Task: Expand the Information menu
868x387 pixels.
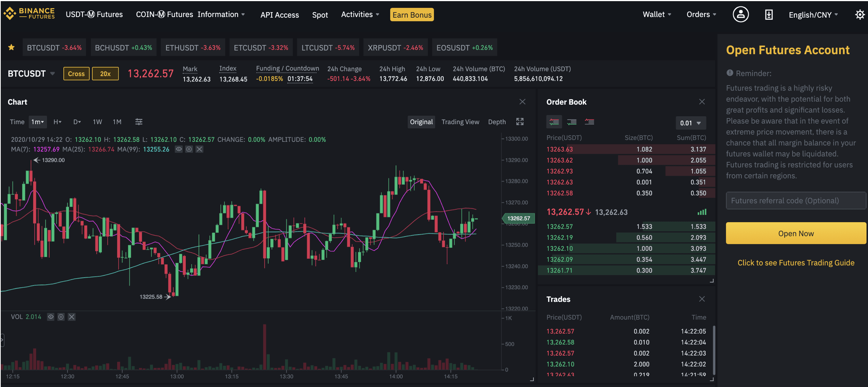Action: [221, 14]
